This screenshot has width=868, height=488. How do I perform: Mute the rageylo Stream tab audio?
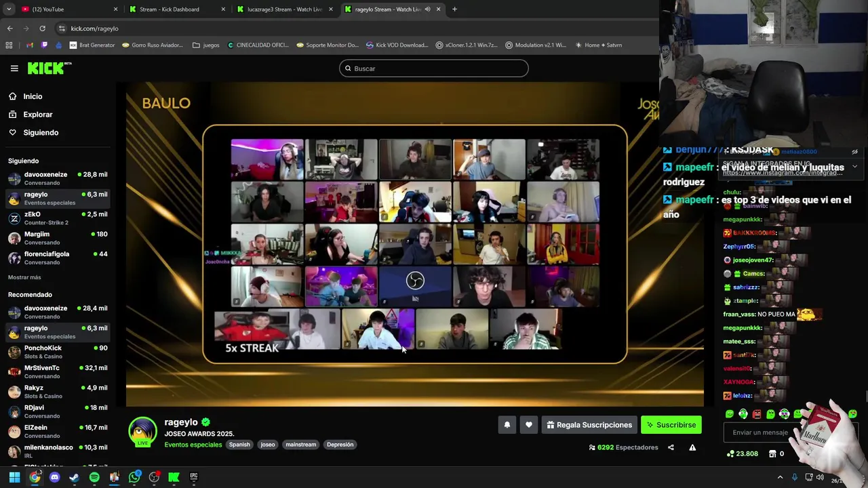427,9
